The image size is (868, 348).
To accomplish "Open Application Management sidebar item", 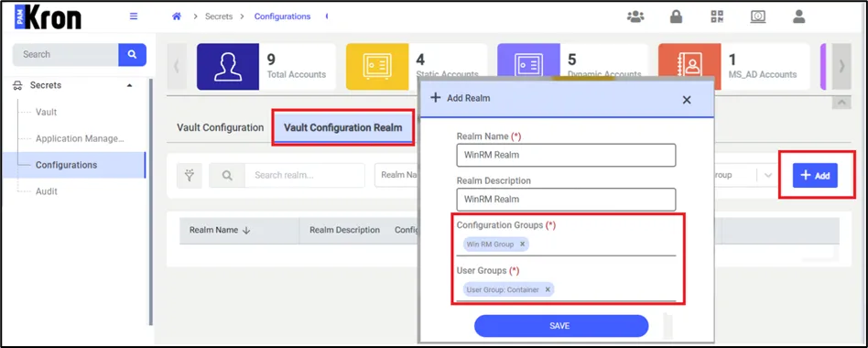I will click(80, 139).
